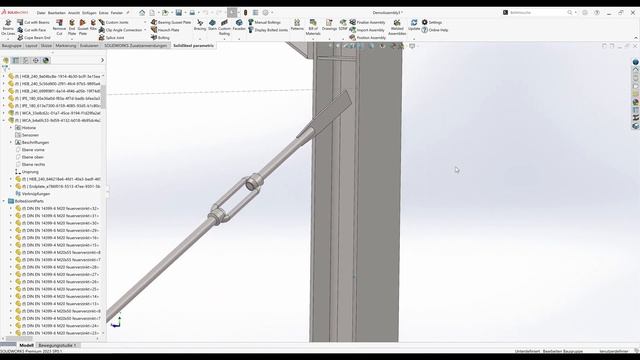Select the Gusset Plate tool
This screenshot has width=640, height=360.
[x=83, y=27]
